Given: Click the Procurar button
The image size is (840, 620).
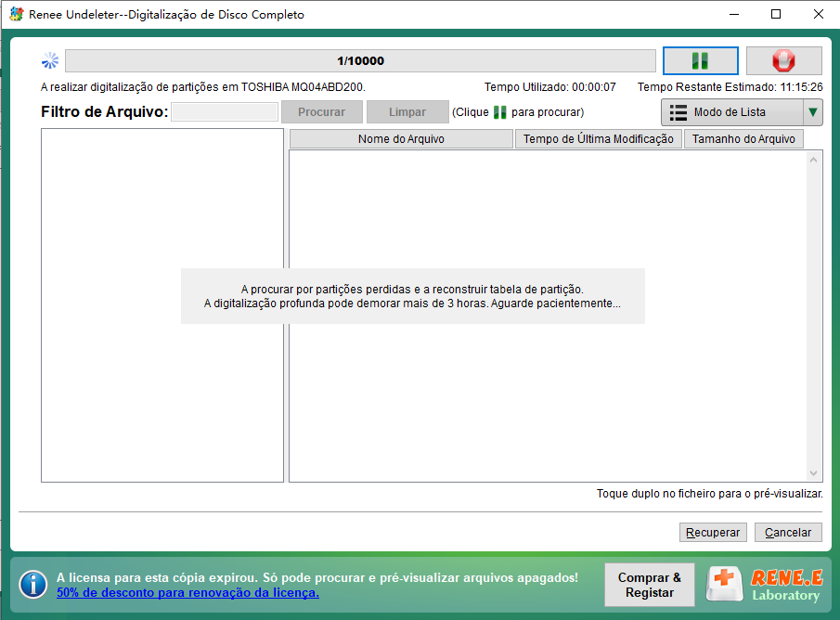Looking at the screenshot, I should click(322, 112).
